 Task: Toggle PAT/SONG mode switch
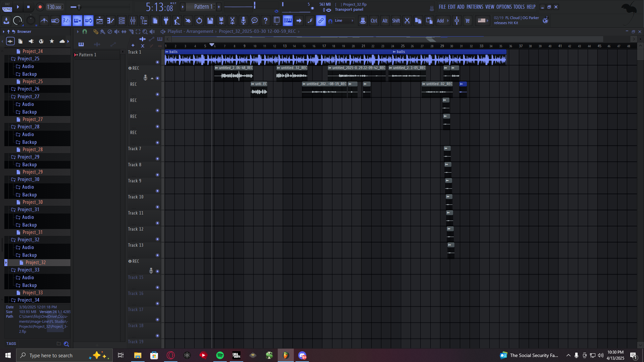point(7,7)
